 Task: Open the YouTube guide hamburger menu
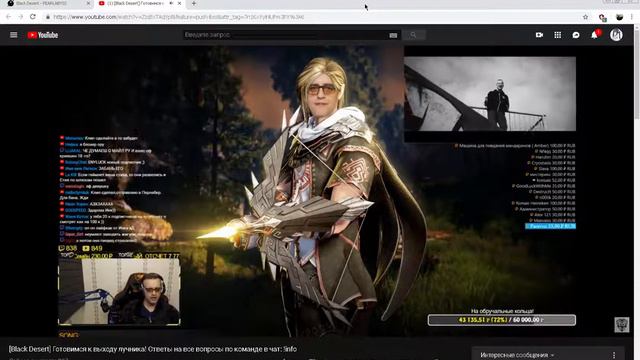13,35
